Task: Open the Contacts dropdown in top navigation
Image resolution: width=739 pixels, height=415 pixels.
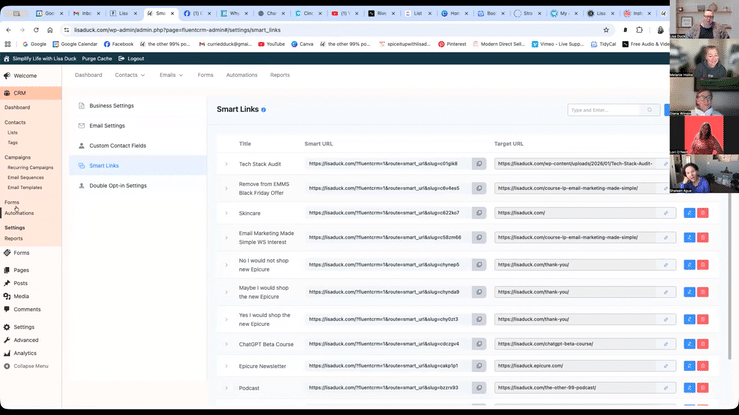Action: (129, 75)
